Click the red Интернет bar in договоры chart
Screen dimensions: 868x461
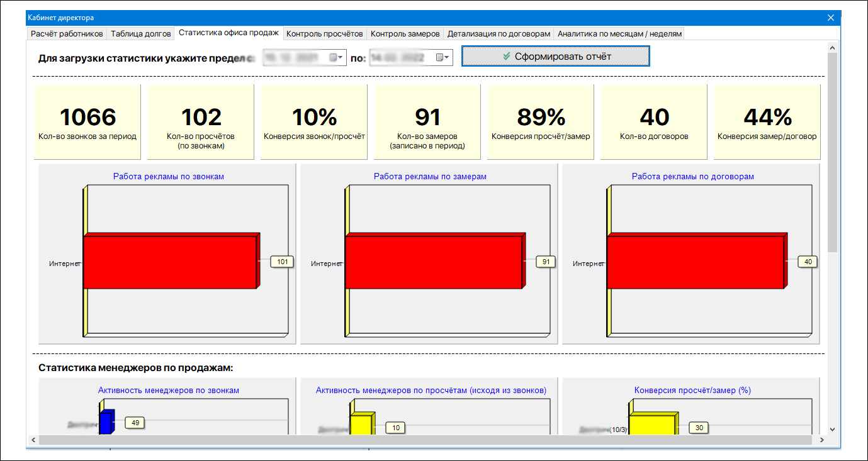click(696, 262)
